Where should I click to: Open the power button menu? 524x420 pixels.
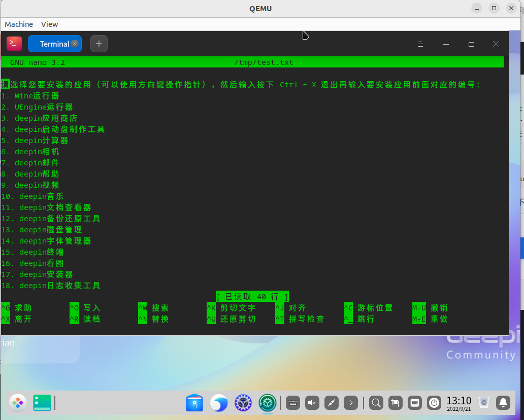[x=434, y=403]
